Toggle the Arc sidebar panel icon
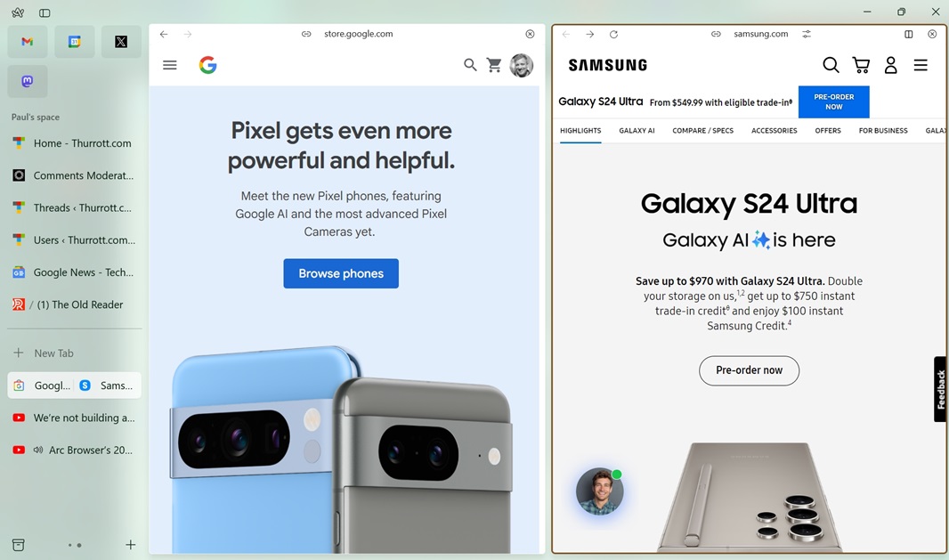Image resolution: width=949 pixels, height=560 pixels. pyautogui.click(x=45, y=12)
